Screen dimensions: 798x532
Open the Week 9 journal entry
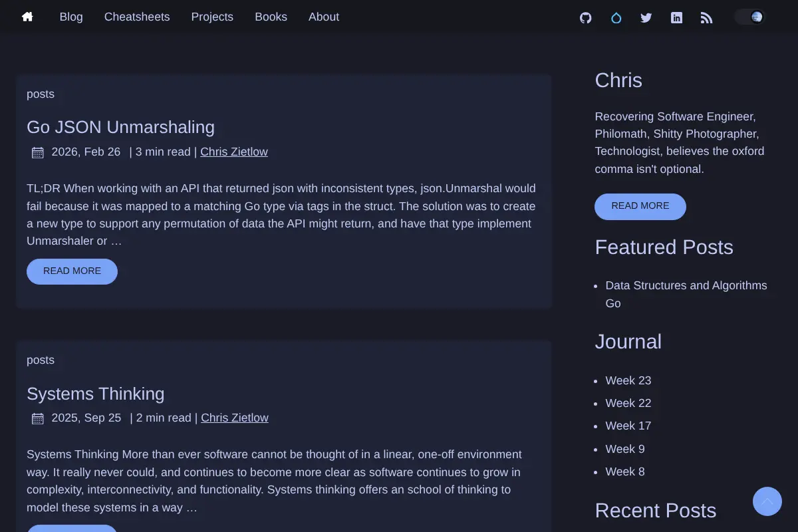(625, 449)
